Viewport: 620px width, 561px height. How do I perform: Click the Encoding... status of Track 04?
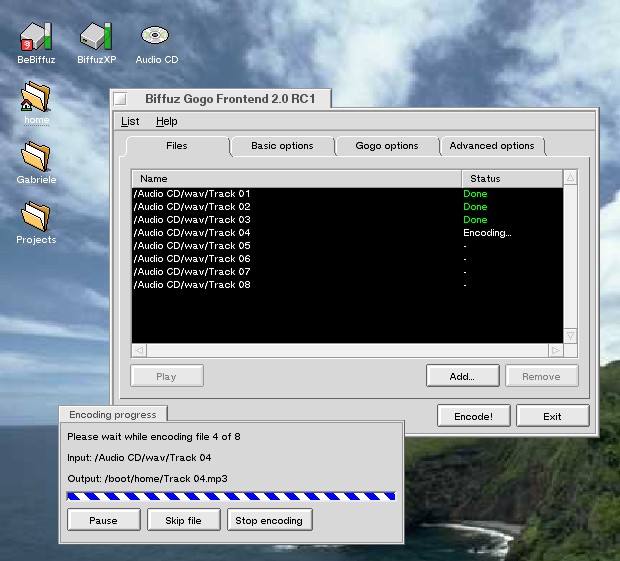[487, 233]
